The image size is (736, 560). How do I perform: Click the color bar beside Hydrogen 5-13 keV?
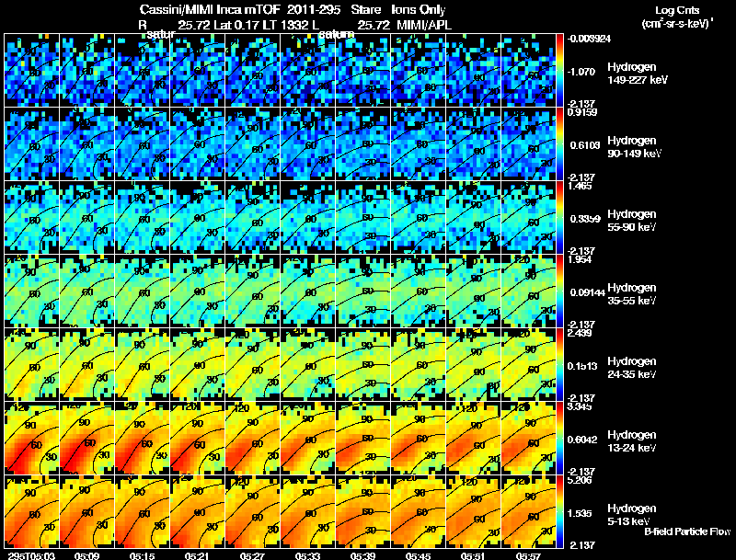(559, 511)
